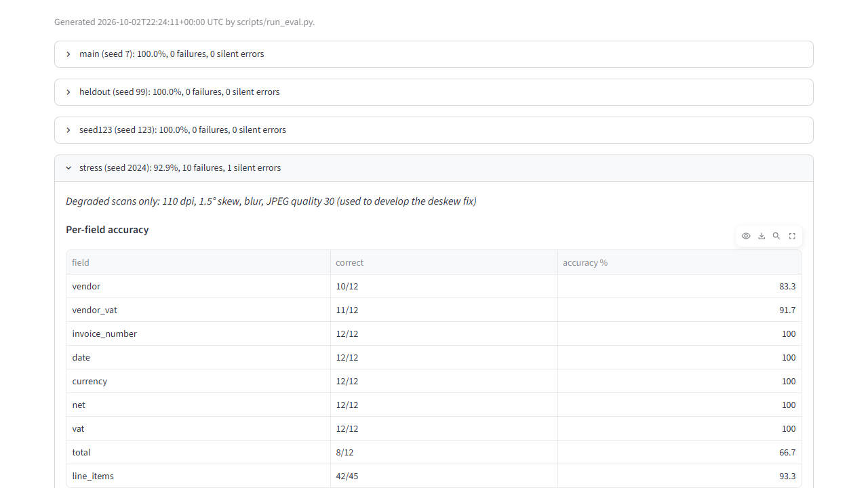Image resolution: width=868 pixels, height=488 pixels.
Task: Click the 42/45 correct value
Action: pyautogui.click(x=443, y=476)
